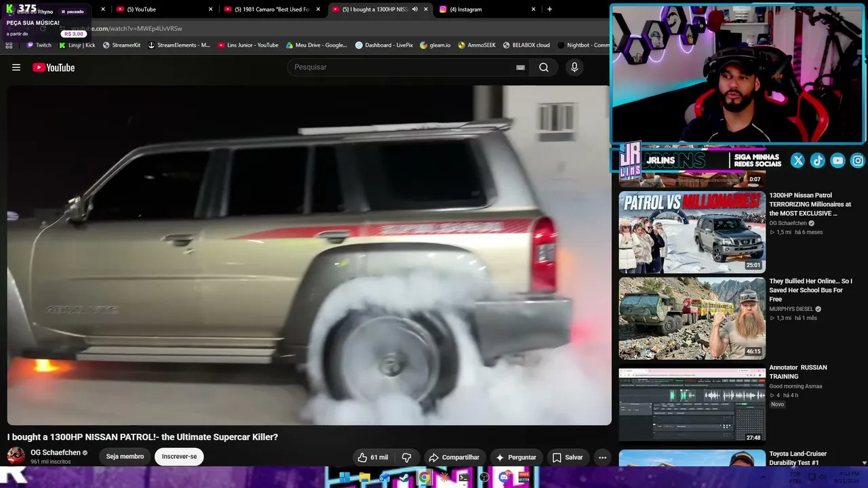
Task: Open title '1300HP Nissan Patrol TERRORIZING Millionaires'
Action: point(810,204)
